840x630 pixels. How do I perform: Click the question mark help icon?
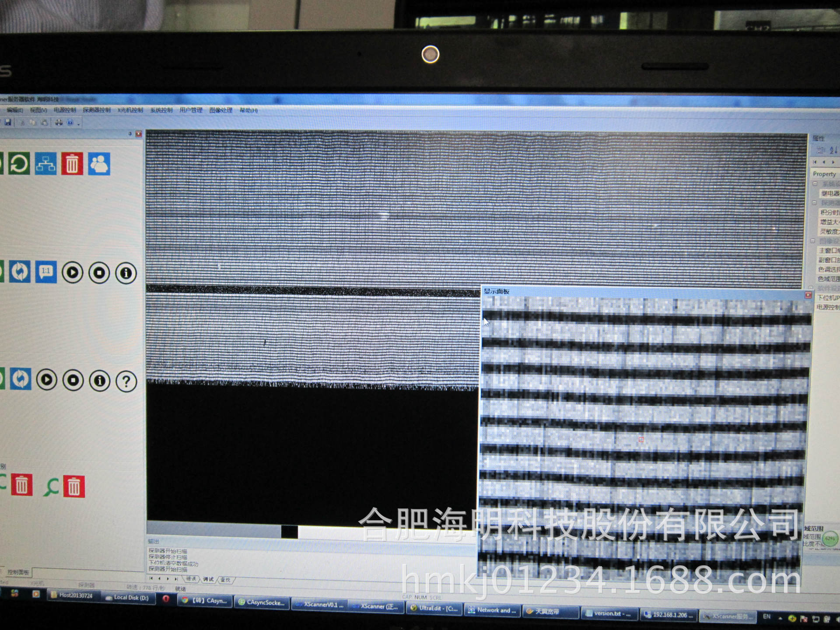[x=126, y=381]
